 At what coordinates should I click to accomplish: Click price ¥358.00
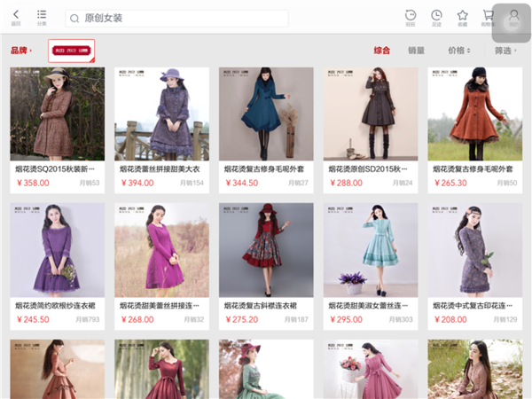coord(33,183)
